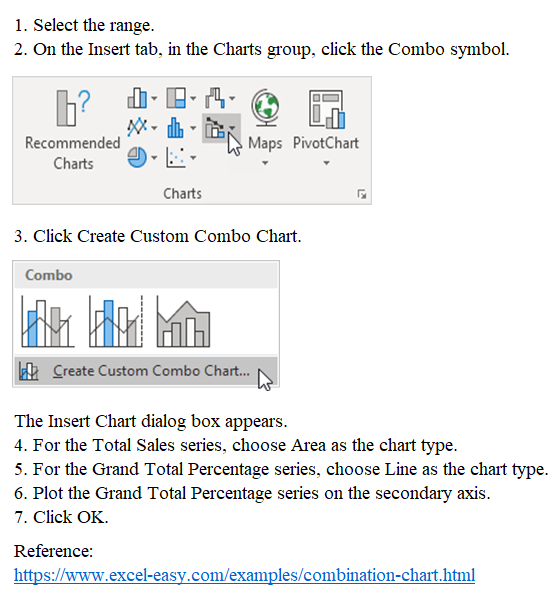Select the Line chart icon
Viewport: 559px width, 596px height.
pyautogui.click(x=137, y=127)
